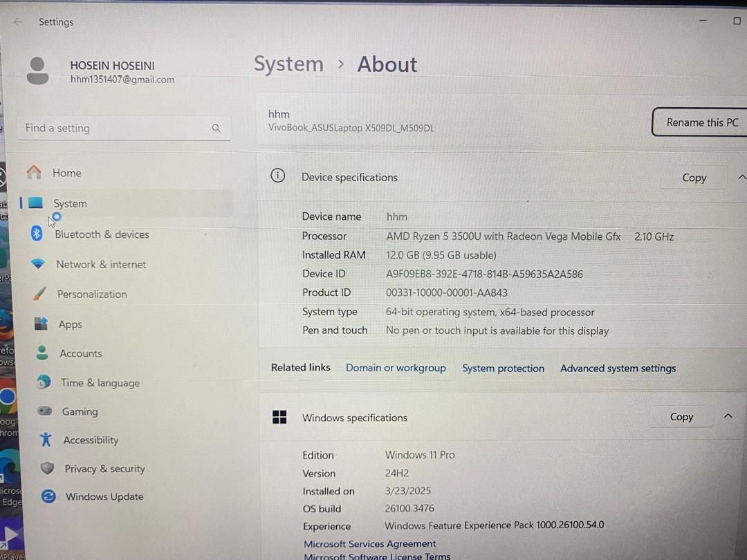Select Bluetooth & devices in sidebar

(102, 234)
